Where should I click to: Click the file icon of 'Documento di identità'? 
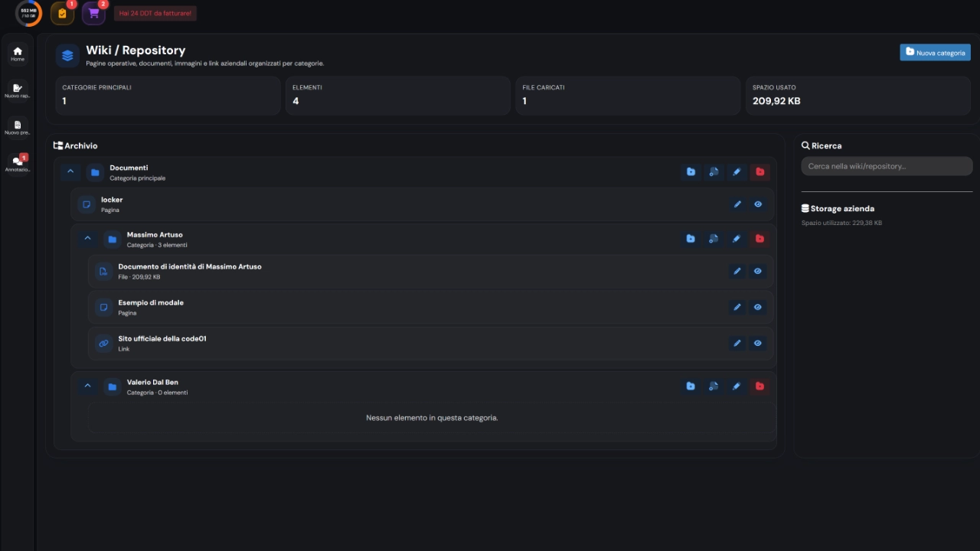(x=103, y=271)
